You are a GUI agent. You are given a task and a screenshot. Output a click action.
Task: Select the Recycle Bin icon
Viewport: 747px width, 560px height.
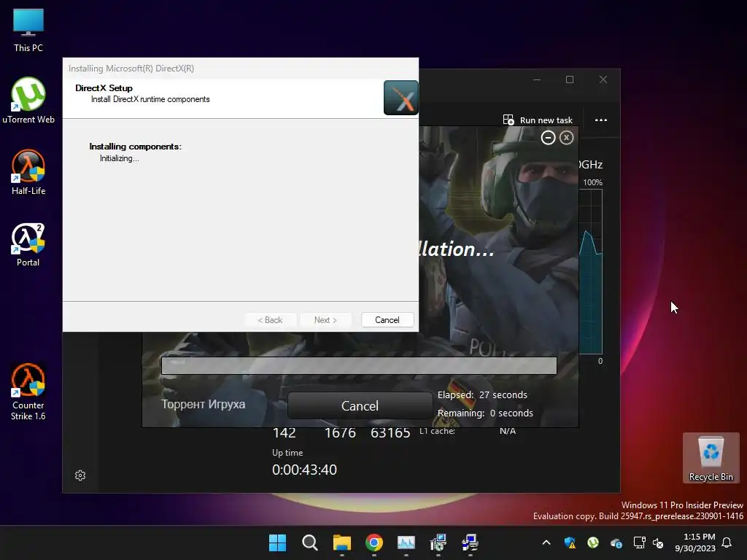711,458
